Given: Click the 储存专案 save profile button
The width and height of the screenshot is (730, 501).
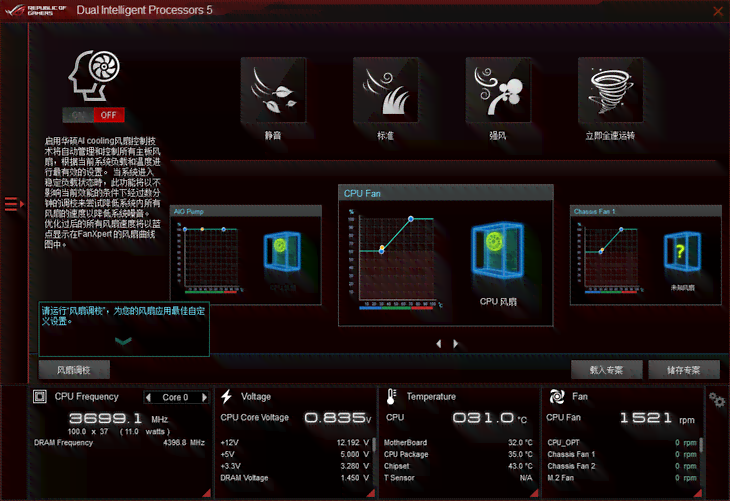Looking at the screenshot, I should pos(684,370).
